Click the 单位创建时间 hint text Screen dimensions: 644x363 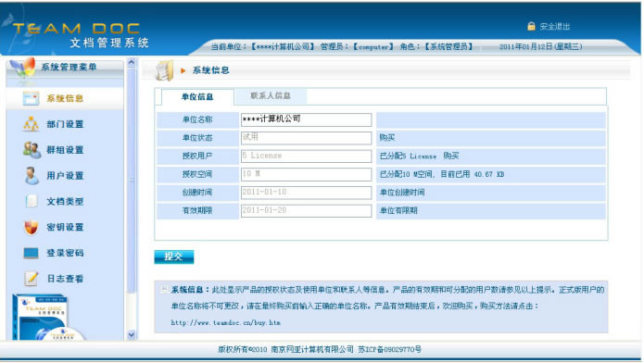(x=402, y=193)
